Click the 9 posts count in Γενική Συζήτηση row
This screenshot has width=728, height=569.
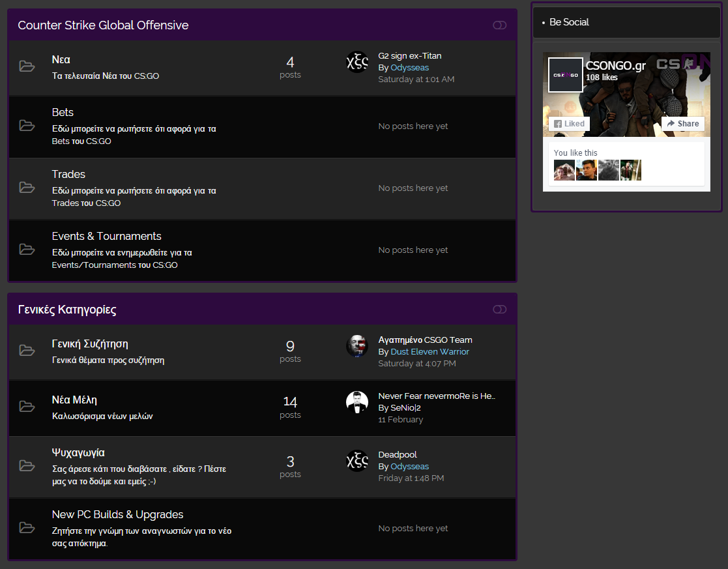[290, 351]
